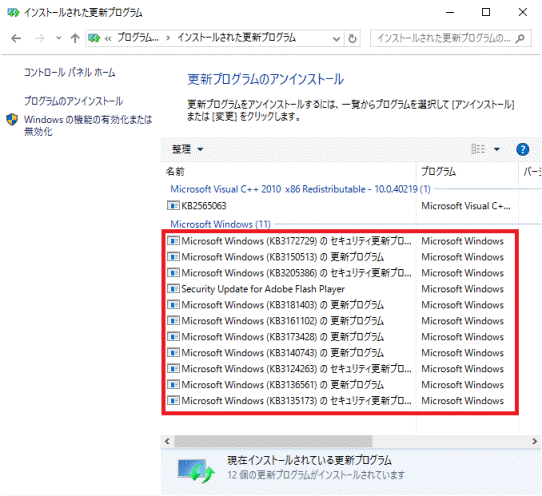This screenshot has width=542, height=496.
Task: Open コントロール パネル ホーム link
Action: (x=69, y=72)
